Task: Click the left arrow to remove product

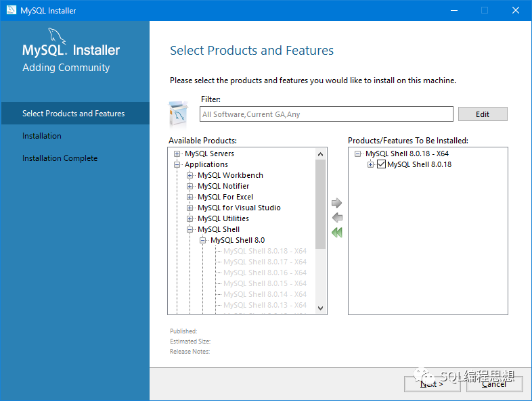Action: point(337,218)
